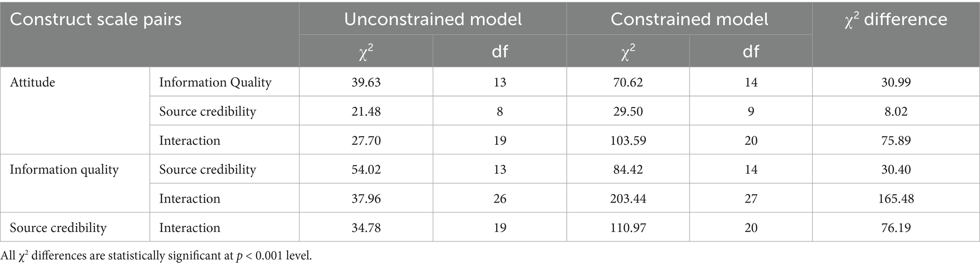Select the χ² difference value 165.48
This screenshot has width=980, height=267.
[896, 198]
